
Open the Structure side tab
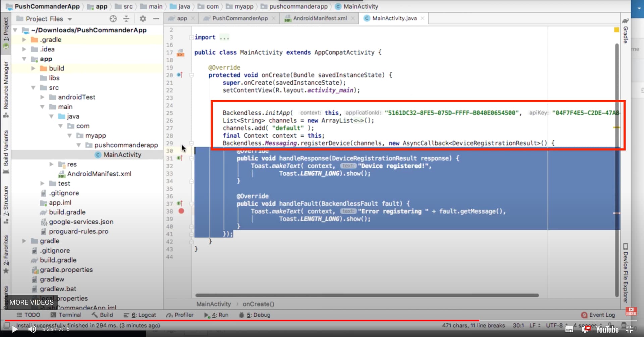tap(6, 205)
